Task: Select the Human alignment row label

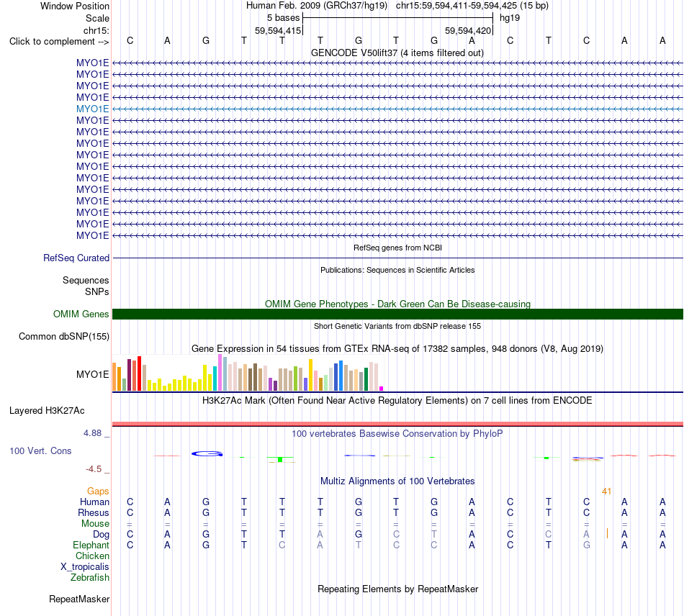Action: pyautogui.click(x=94, y=502)
